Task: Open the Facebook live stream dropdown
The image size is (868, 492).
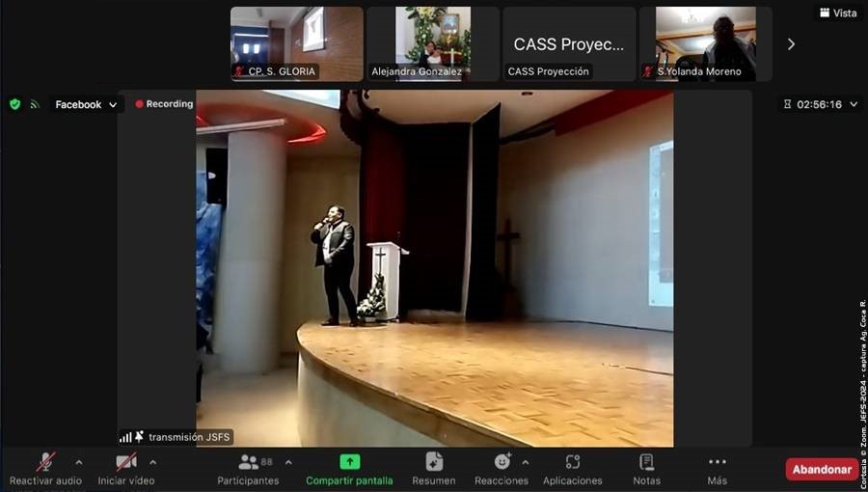Action: click(87, 104)
